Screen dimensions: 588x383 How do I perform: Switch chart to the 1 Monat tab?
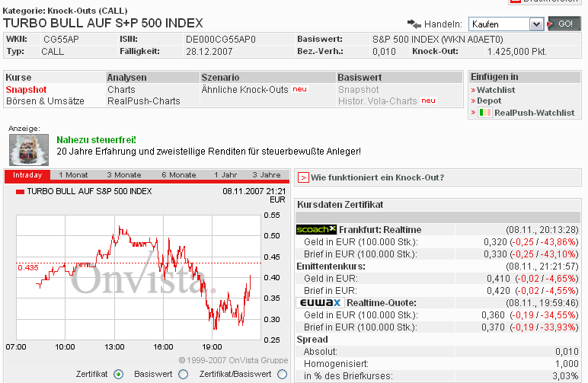[73, 175]
